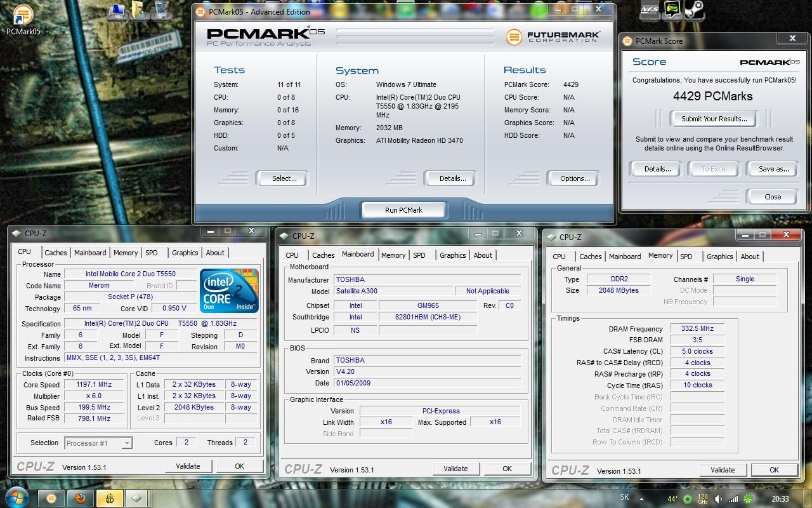Click the green splat tray icon
Viewport: 812px width, 508px height.
pyautogui.click(x=749, y=499)
